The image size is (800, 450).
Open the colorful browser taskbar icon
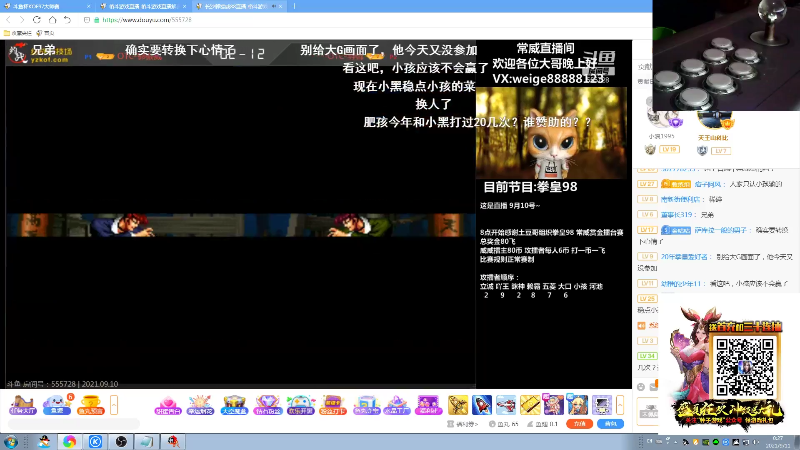(x=69, y=442)
